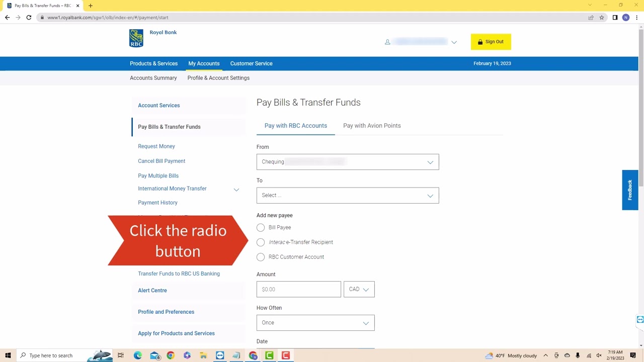Screen dimensions: 644x362
Task: Select the RBC Customer Account radio button
Action: [x=261, y=257]
